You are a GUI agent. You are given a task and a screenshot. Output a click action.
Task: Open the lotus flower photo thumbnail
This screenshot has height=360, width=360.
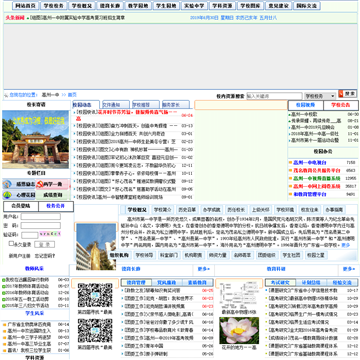pos(239,331)
